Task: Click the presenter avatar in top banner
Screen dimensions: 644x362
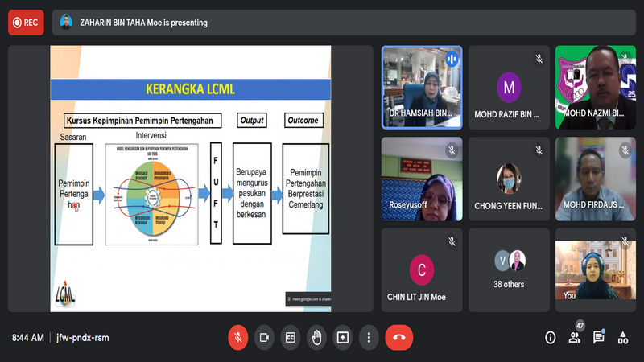Action: [x=67, y=23]
